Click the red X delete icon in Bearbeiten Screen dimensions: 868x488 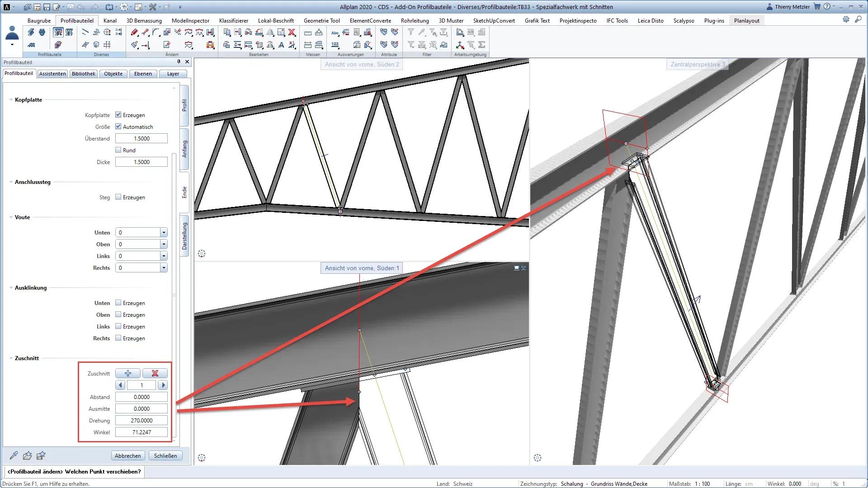(292, 33)
